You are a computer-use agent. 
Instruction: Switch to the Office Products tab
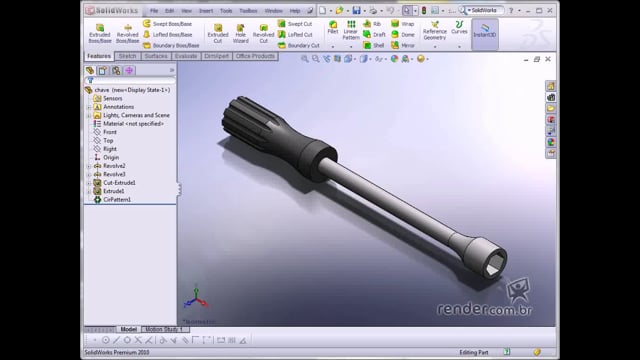coord(255,56)
